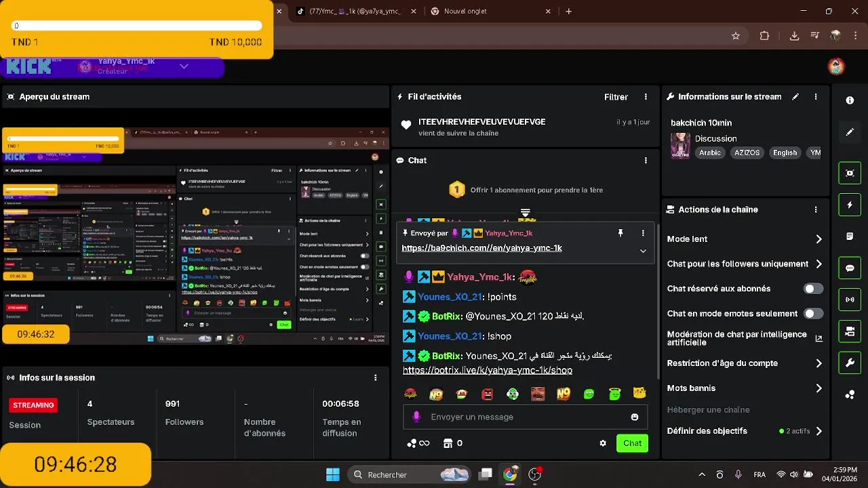Collapse pinned message with chevron arrow
The image size is (868, 488).
pos(643,251)
